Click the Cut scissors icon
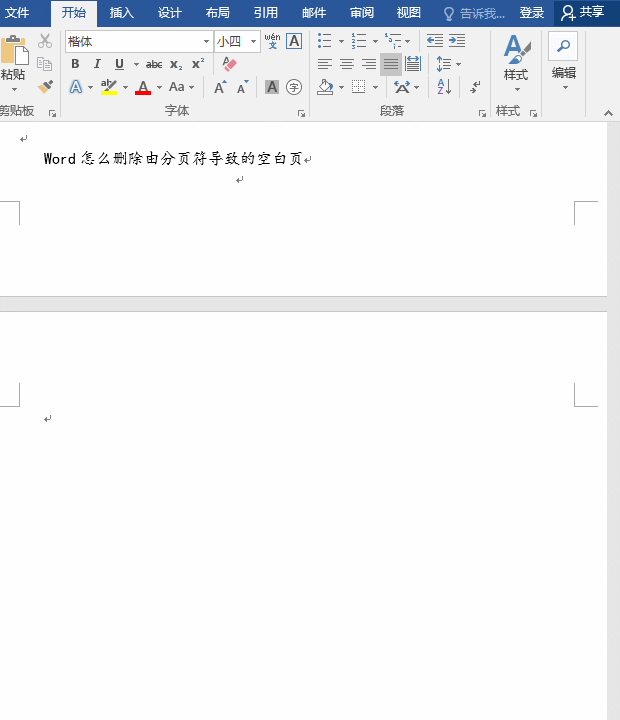620x720 pixels. click(44, 41)
